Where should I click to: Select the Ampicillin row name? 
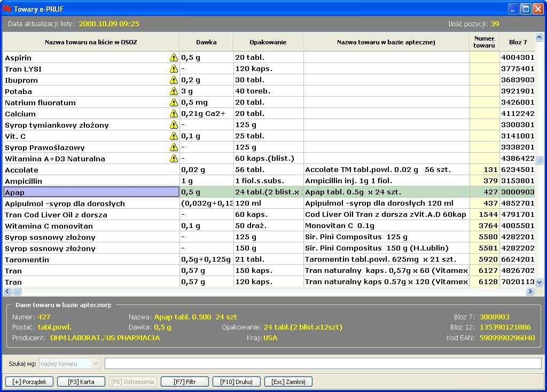pos(24,181)
